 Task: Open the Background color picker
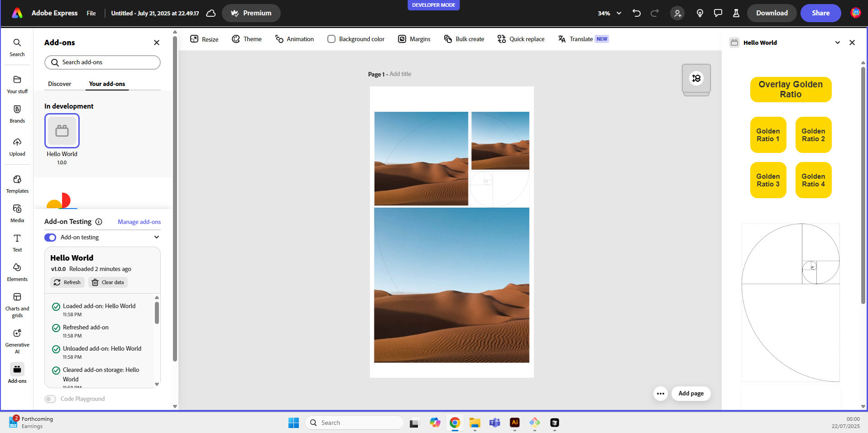point(356,39)
